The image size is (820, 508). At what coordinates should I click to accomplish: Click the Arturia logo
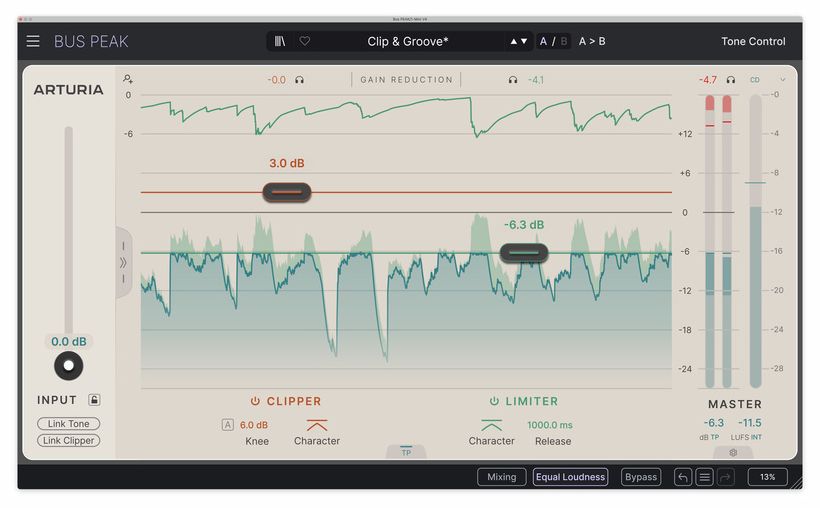[69, 90]
